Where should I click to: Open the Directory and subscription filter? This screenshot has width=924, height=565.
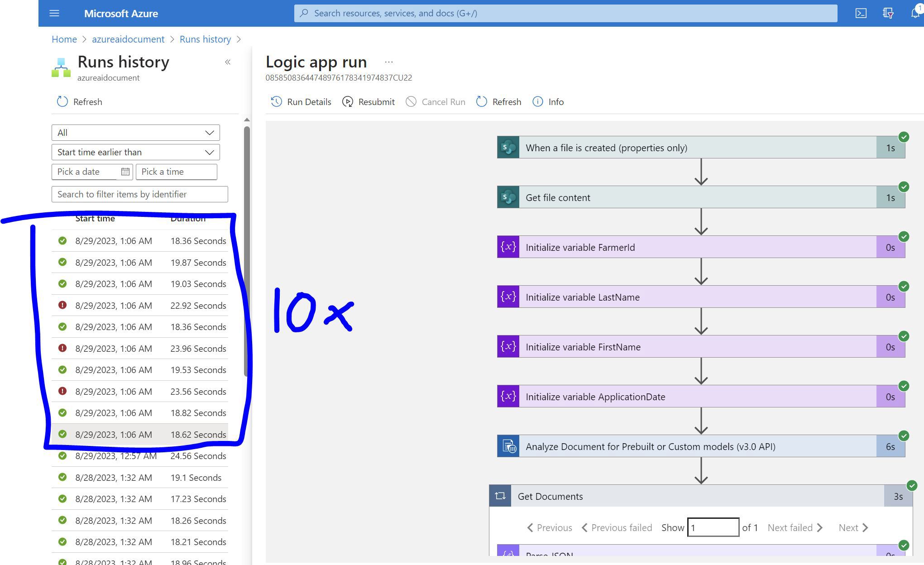click(x=888, y=13)
